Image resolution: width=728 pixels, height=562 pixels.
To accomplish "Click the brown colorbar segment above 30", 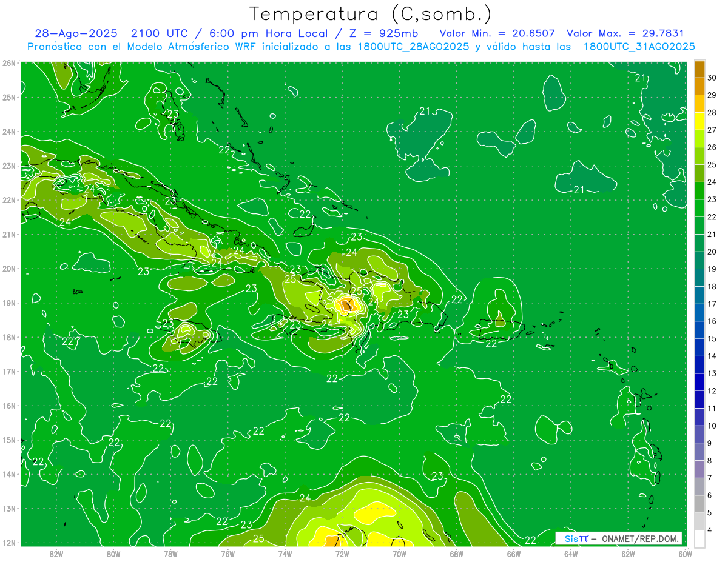I will click(699, 69).
